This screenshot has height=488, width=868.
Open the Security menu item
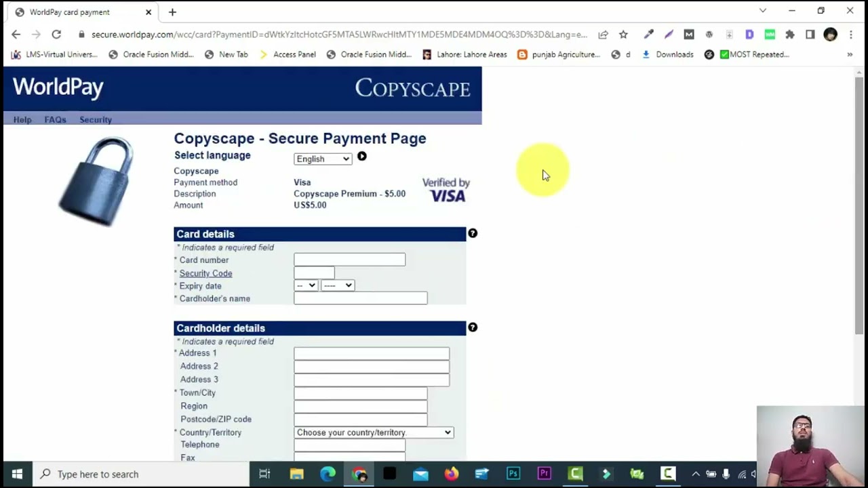coord(96,119)
